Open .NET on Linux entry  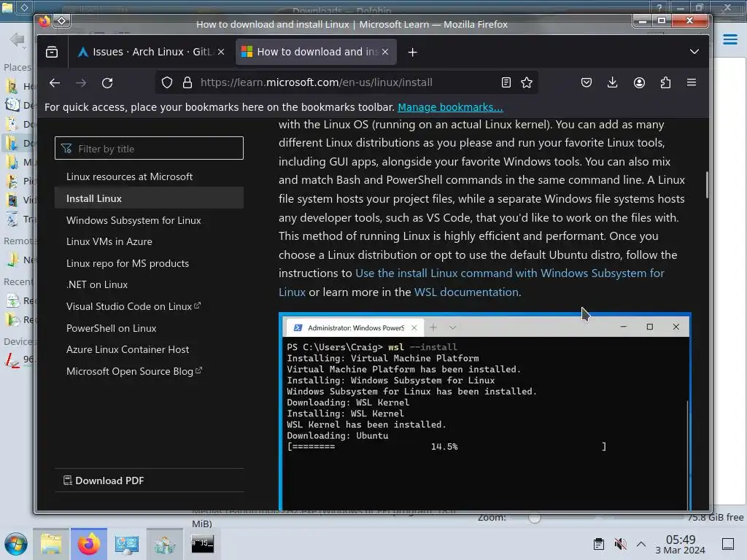[x=97, y=285]
